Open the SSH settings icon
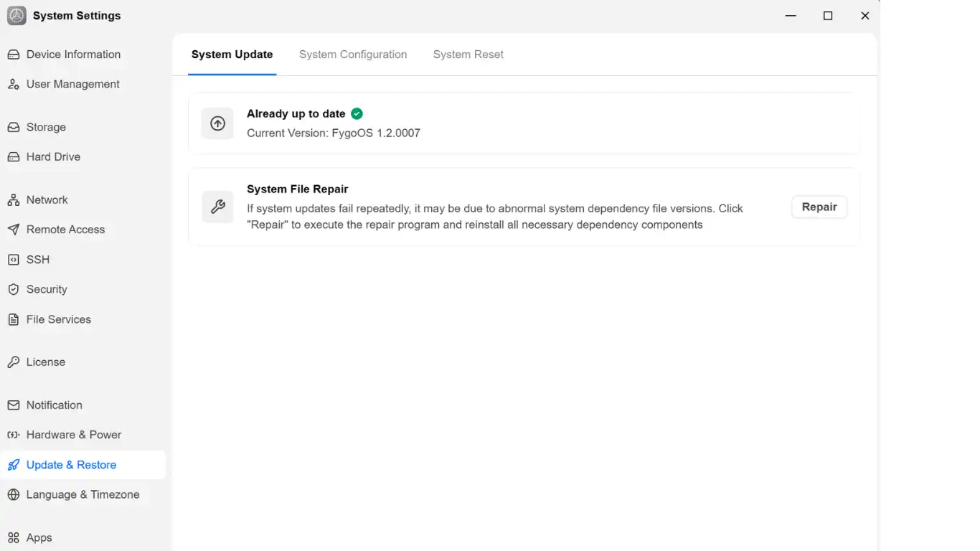 point(14,260)
